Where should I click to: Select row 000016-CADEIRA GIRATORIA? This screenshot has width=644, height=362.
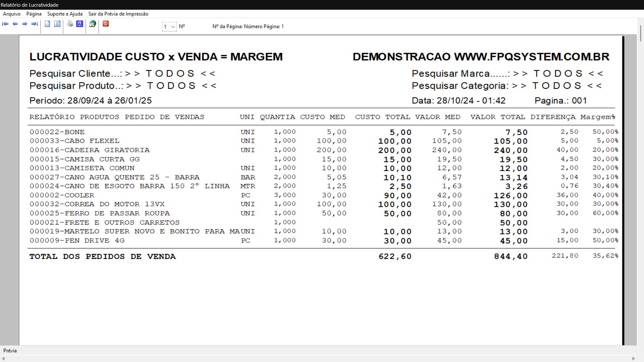tap(324, 150)
